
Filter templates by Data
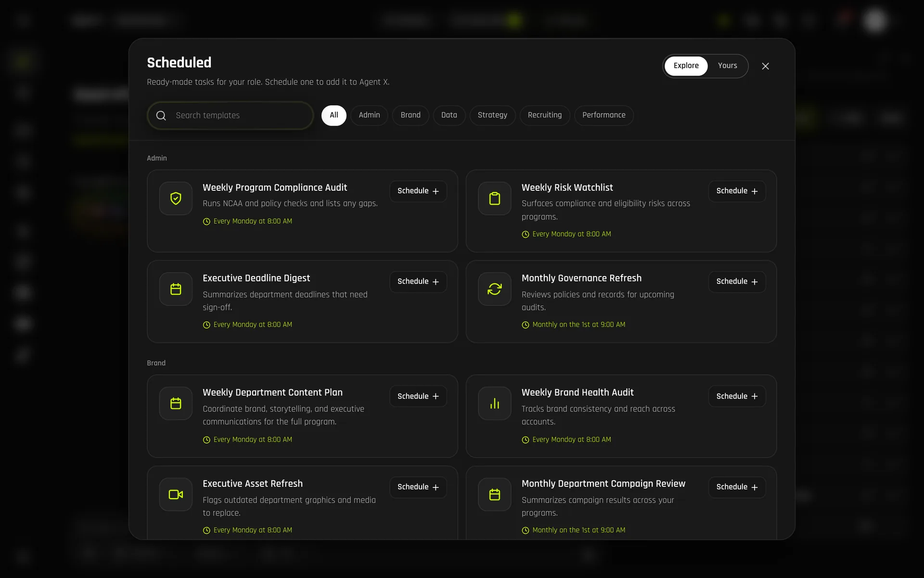coord(449,116)
